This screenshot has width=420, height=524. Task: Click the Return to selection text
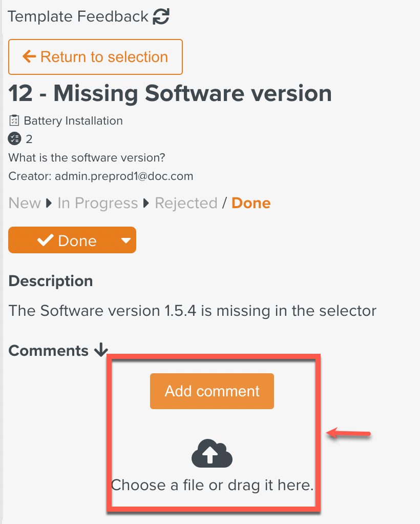click(x=104, y=57)
